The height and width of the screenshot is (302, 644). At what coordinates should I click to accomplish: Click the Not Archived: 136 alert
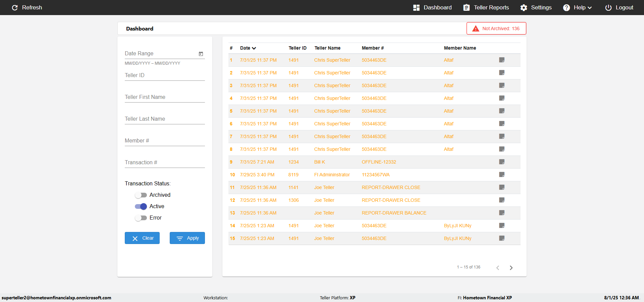click(496, 28)
